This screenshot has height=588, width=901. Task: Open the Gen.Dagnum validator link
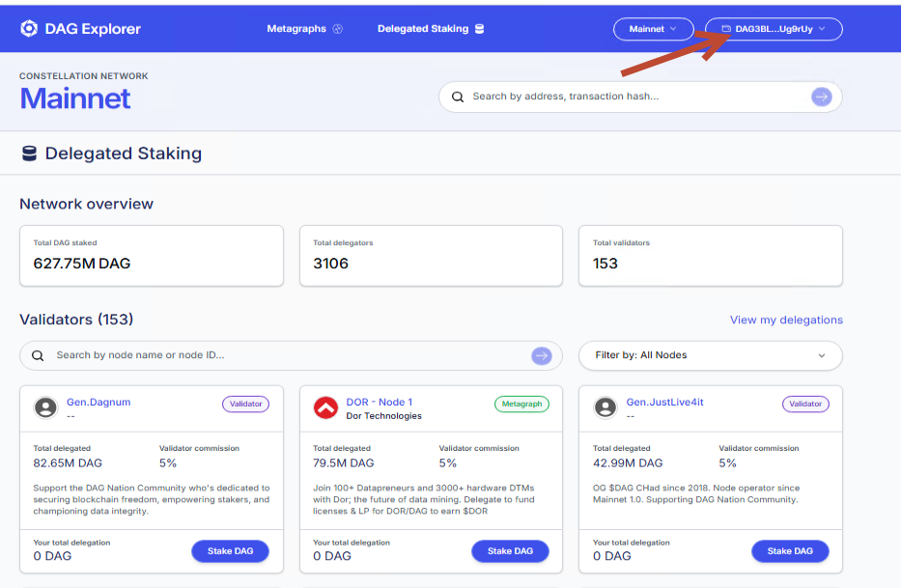pyautogui.click(x=99, y=402)
